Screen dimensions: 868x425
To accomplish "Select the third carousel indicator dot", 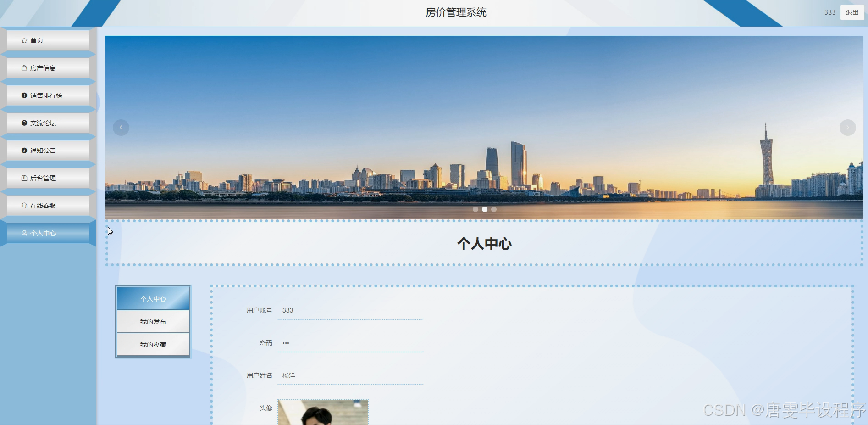I will pos(494,209).
